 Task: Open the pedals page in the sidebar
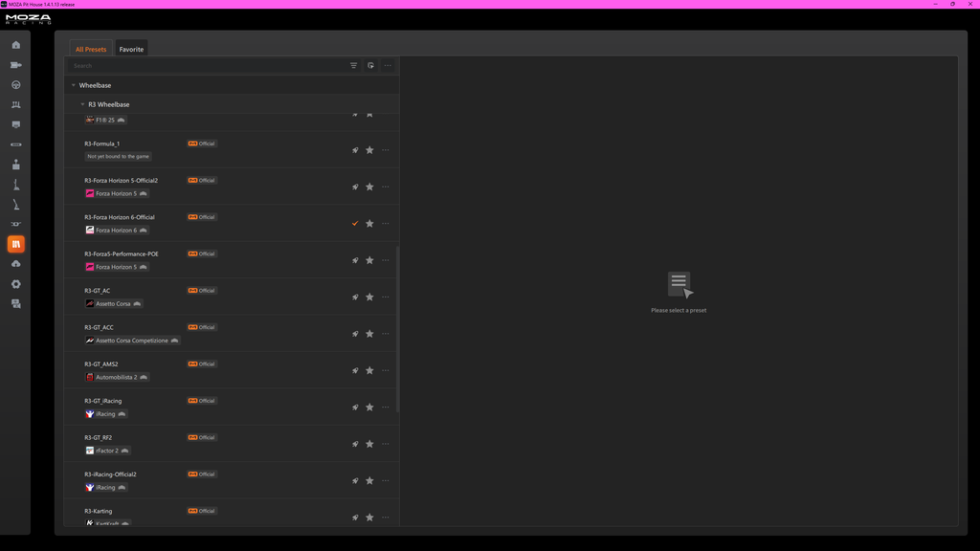16,105
